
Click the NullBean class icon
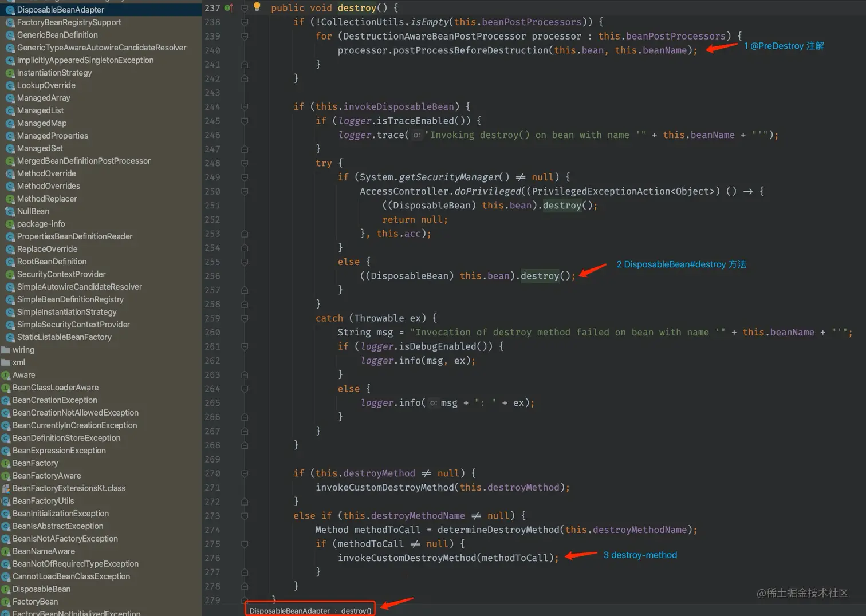click(10, 211)
